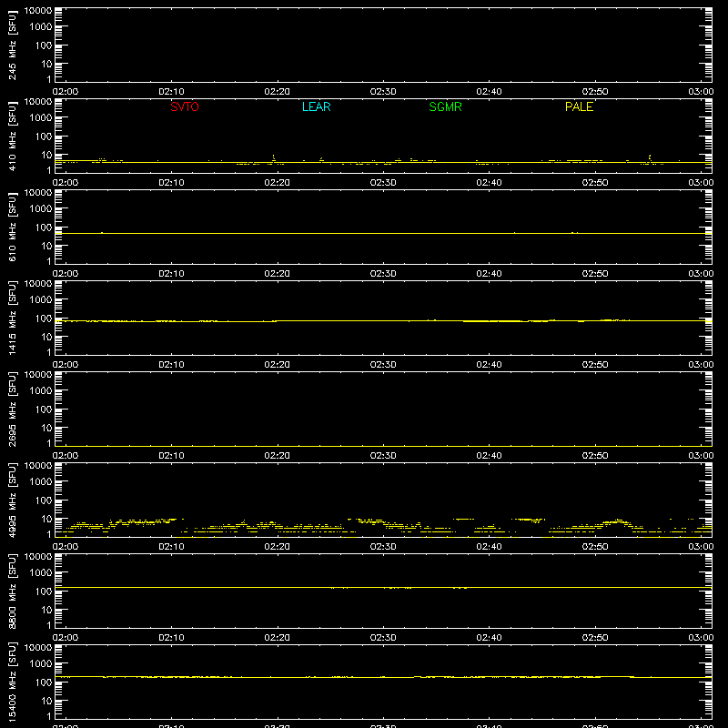
Task: Click the 100 tick label on 8800 MHz plot
Action: coord(44,591)
